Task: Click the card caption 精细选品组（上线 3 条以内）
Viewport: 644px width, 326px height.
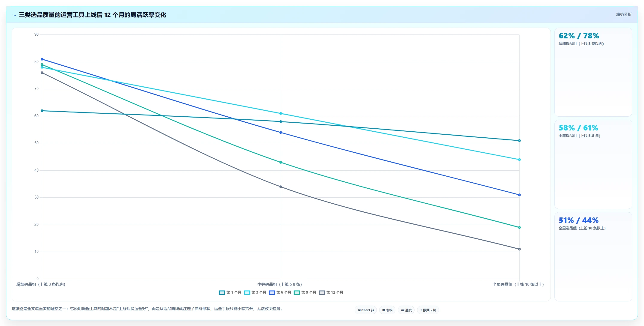Action: click(581, 44)
